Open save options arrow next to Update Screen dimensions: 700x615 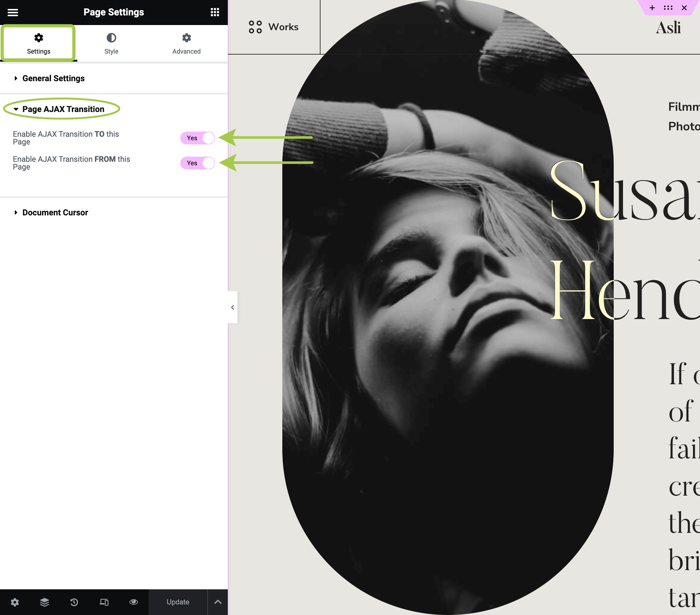pyautogui.click(x=218, y=602)
